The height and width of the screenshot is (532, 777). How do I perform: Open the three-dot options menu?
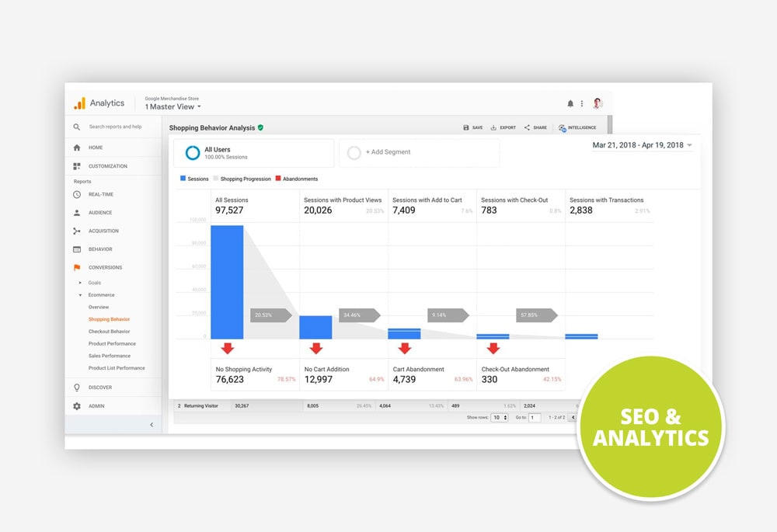(x=582, y=103)
